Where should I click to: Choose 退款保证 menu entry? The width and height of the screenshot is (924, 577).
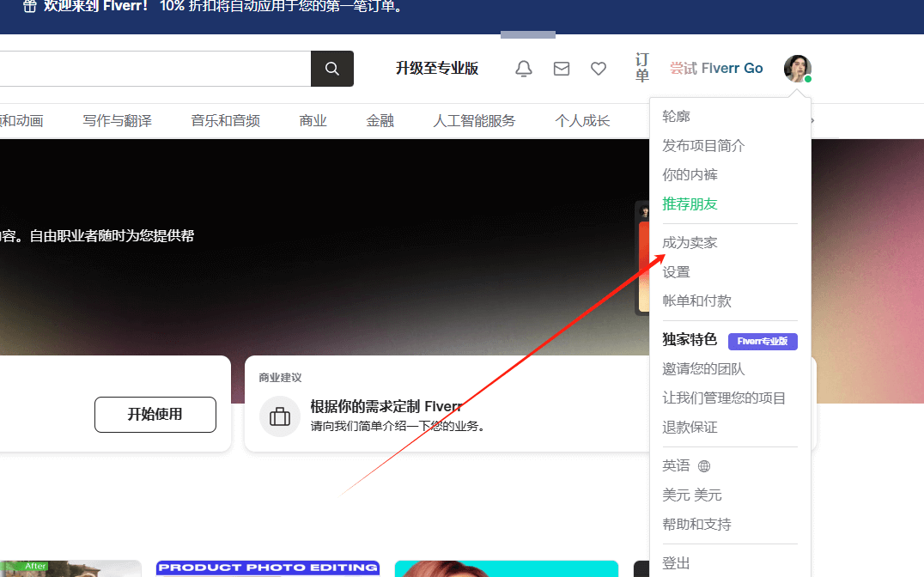[x=690, y=428]
